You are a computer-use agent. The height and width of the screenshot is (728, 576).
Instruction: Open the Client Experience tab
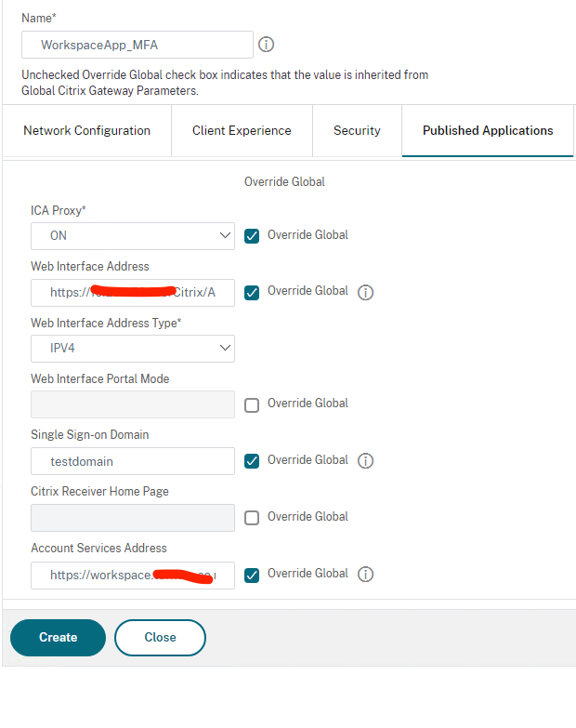coord(242,131)
